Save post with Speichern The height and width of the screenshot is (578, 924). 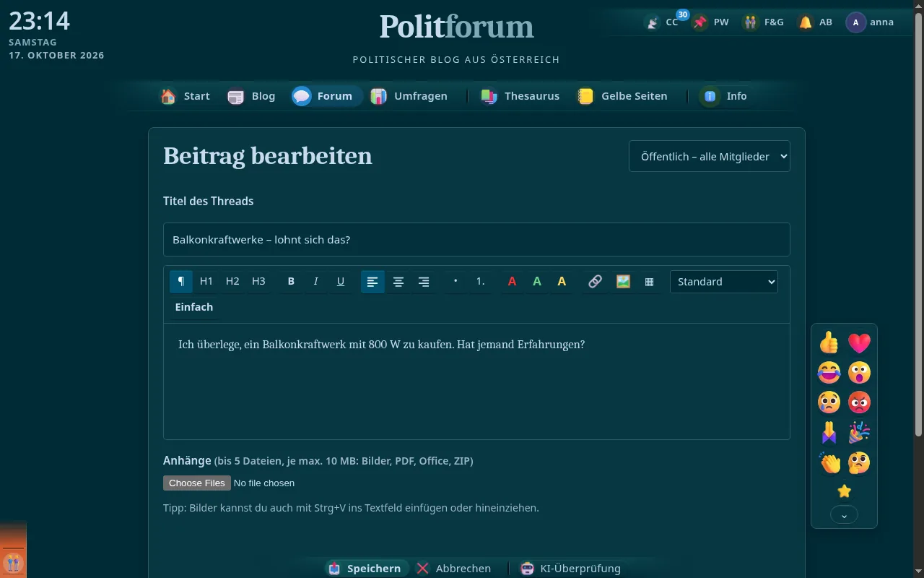click(x=366, y=569)
